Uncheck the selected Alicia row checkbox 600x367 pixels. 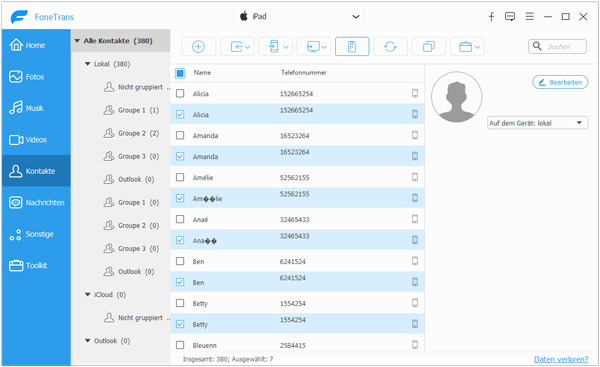(x=180, y=114)
